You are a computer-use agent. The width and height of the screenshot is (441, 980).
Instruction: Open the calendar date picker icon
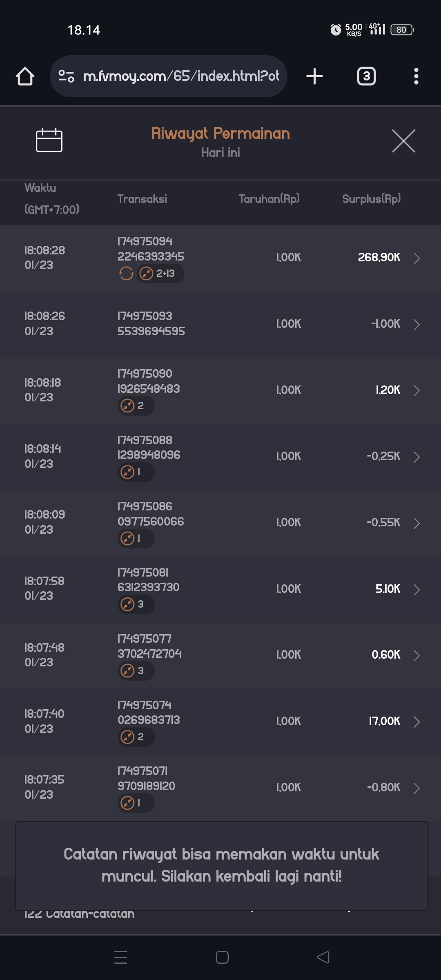click(x=49, y=140)
